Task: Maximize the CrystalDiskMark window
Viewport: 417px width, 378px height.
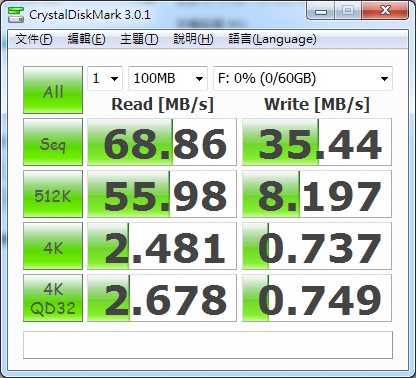Action: [348, 11]
